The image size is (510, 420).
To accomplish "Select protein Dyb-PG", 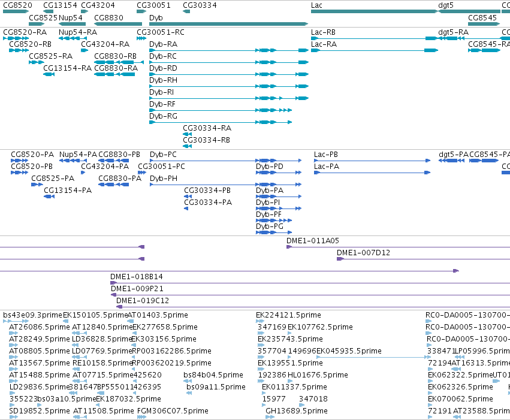I will [x=269, y=226].
